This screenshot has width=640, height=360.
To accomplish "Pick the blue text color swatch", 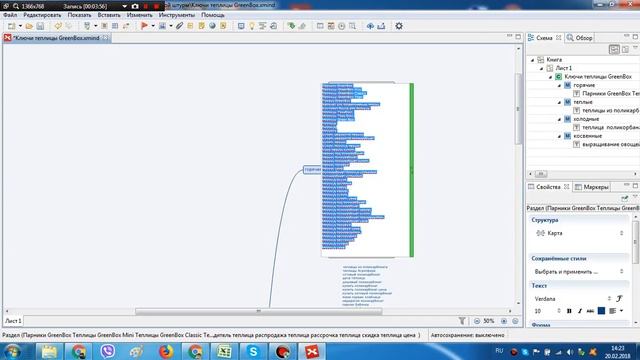I will pyautogui.click(x=601, y=311).
